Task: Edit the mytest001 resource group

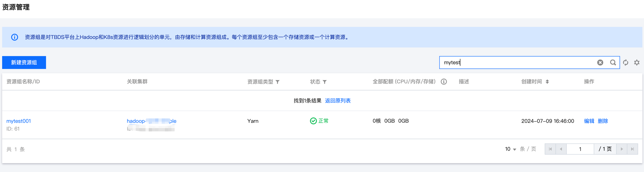Action: 589,121
